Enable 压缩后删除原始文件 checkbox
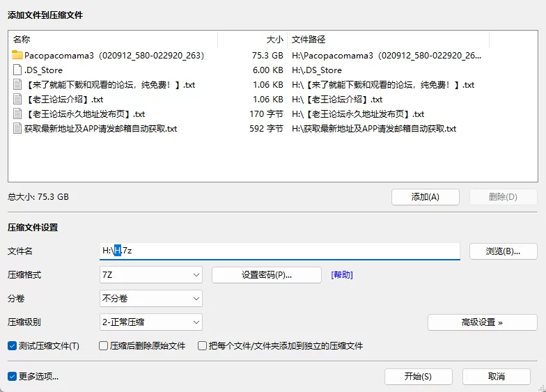 (x=103, y=345)
